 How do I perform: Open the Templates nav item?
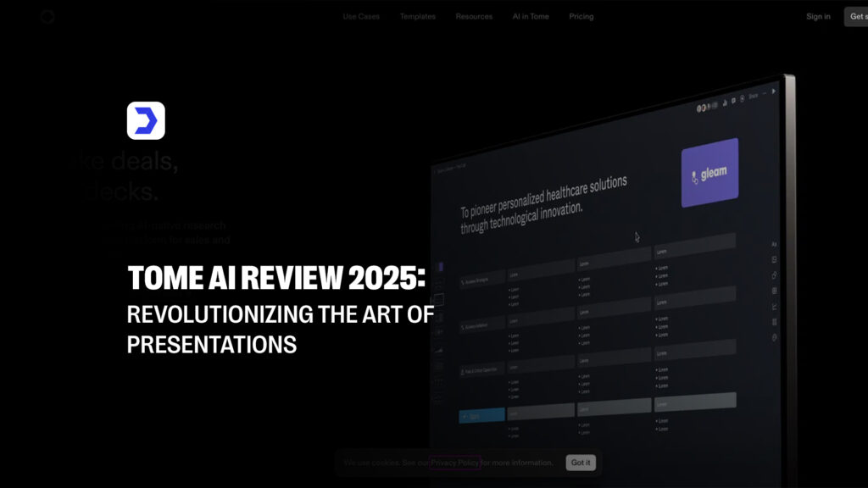[x=417, y=17]
